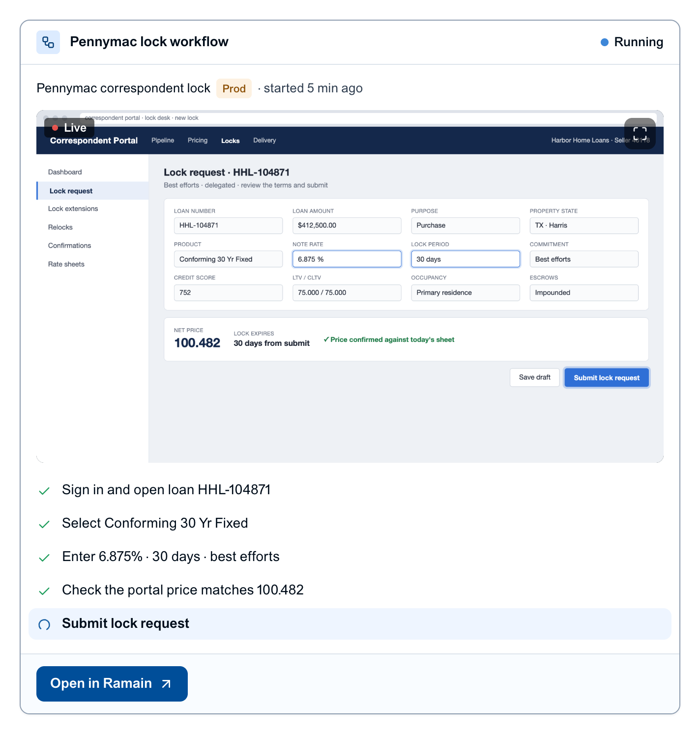
Task: Open the workflow in Ramain
Action: tap(112, 683)
